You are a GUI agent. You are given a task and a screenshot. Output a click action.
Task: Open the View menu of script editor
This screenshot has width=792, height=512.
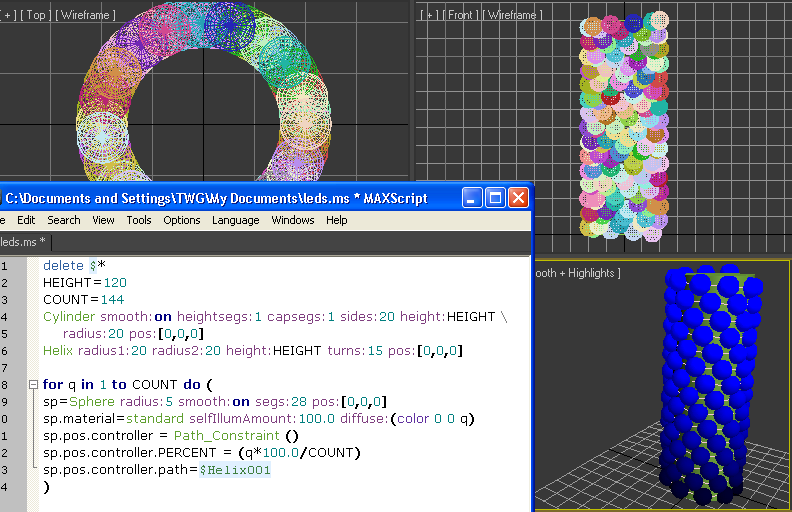click(x=103, y=220)
